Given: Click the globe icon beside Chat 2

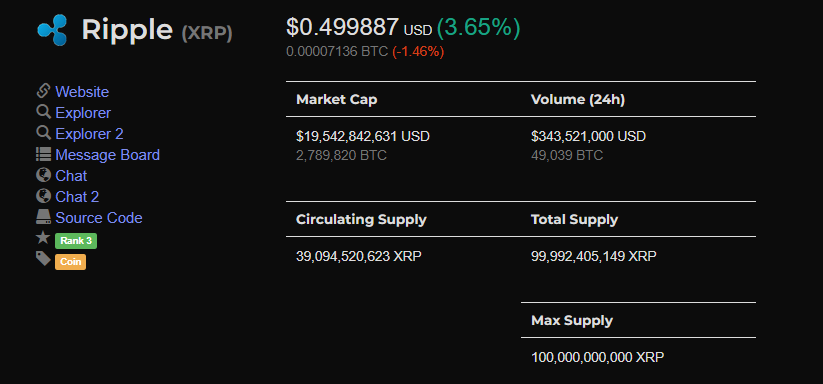Looking at the screenshot, I should 43,196.
